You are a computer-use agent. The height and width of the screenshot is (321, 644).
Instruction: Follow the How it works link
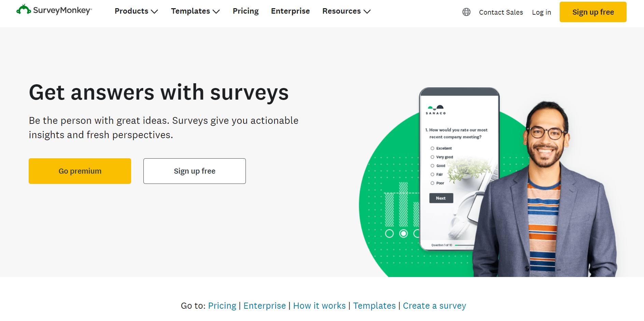pyautogui.click(x=319, y=306)
